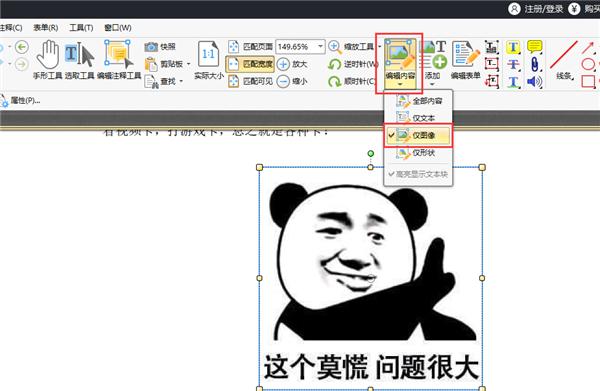
Task: Click Zoom Out minus button (缩小)
Action: coord(292,81)
